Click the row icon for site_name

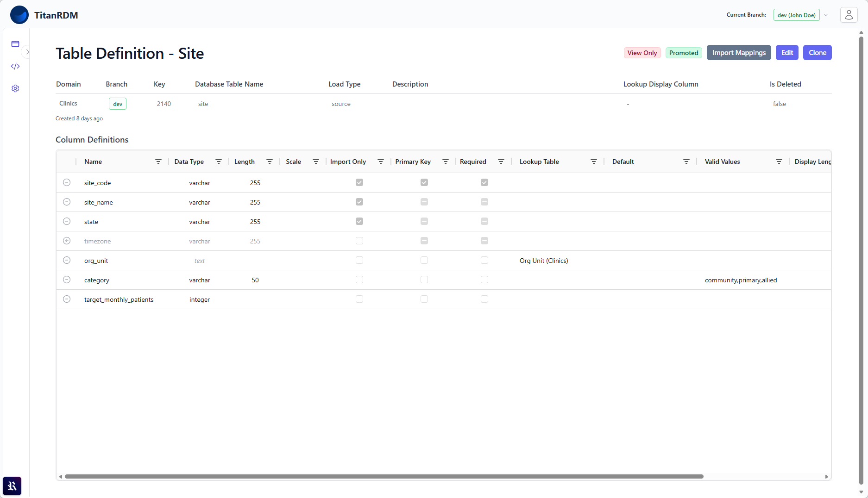coord(67,202)
